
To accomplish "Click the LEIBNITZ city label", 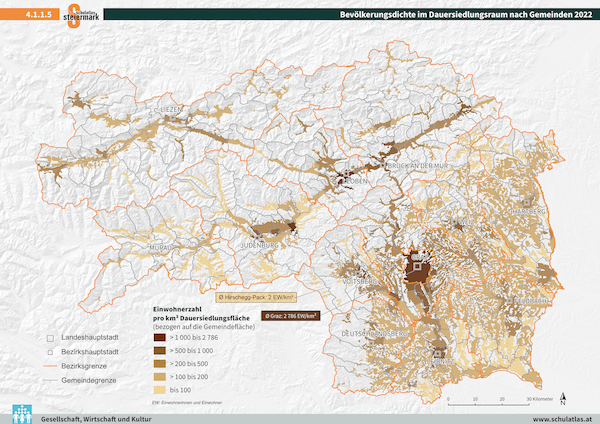I will (x=440, y=362).
